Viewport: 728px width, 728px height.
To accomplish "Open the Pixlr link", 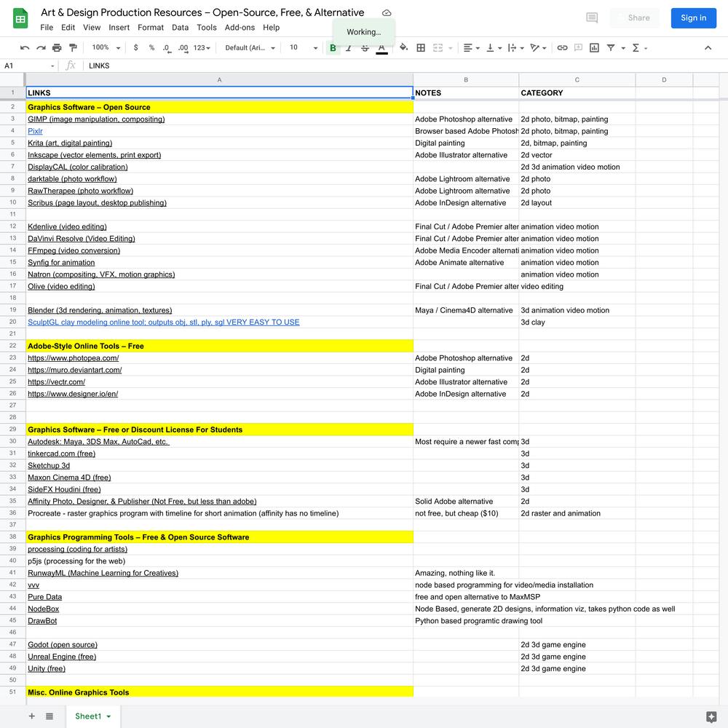I will tap(35, 131).
